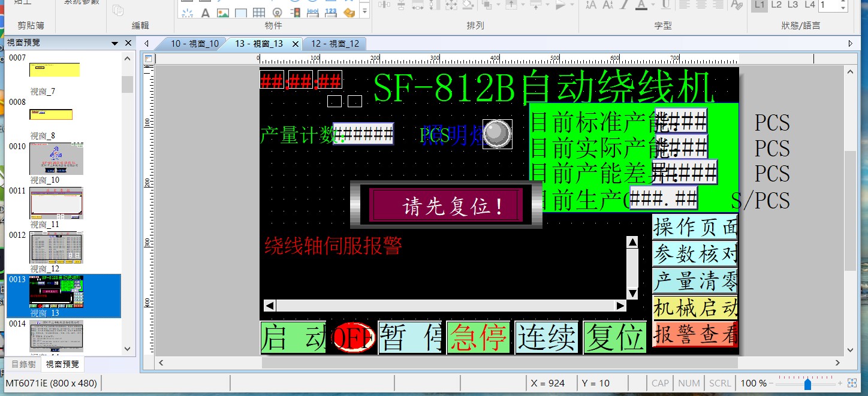Viewport: 868px width, 396px height.
Task: Activate the L3 language state
Action: [792, 5]
